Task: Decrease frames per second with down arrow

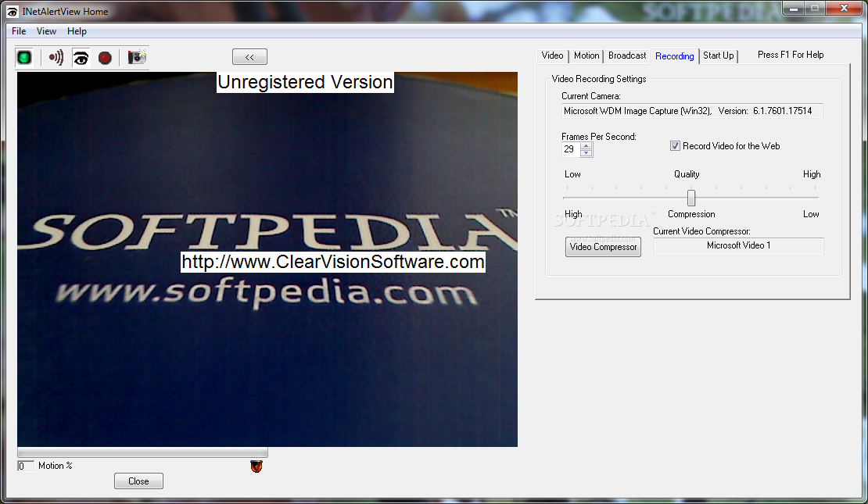Action: [x=586, y=153]
